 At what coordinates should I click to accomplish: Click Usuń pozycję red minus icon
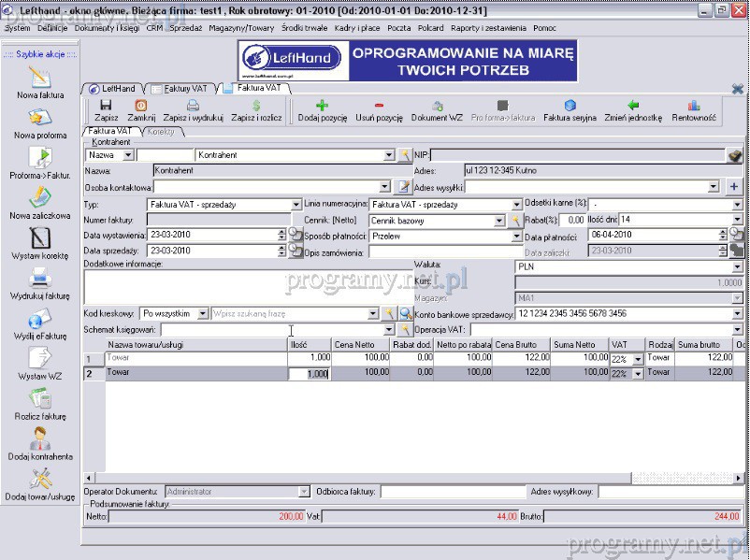(x=379, y=107)
